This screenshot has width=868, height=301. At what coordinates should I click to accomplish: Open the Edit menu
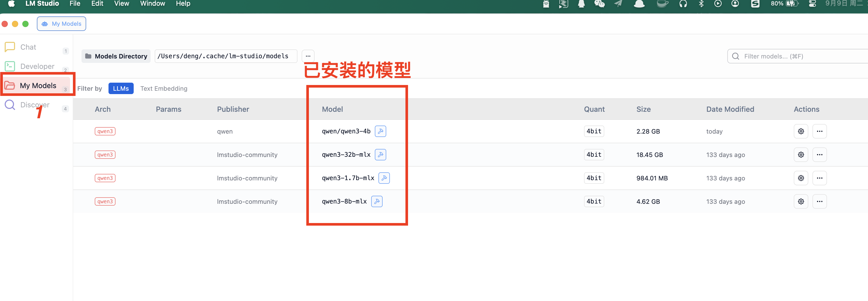[97, 4]
